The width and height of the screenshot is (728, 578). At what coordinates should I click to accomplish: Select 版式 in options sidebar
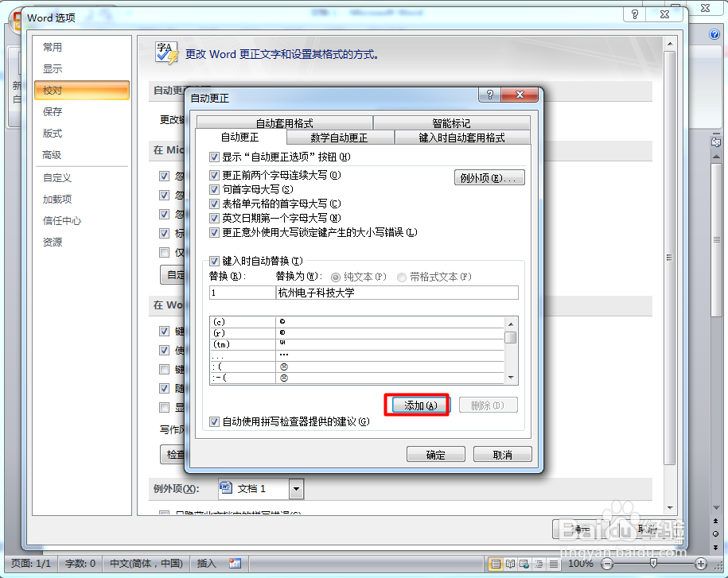pyautogui.click(x=82, y=134)
